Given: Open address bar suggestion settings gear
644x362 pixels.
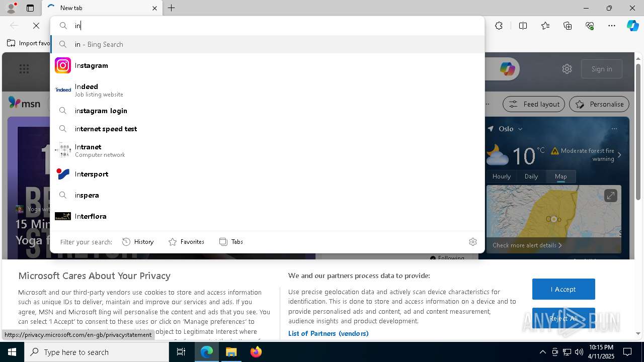Looking at the screenshot, I should pyautogui.click(x=472, y=242).
